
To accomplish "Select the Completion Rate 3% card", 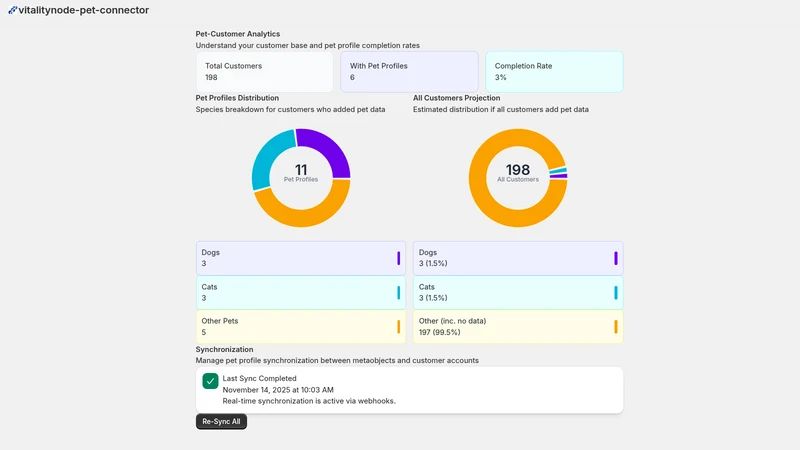I will click(554, 72).
